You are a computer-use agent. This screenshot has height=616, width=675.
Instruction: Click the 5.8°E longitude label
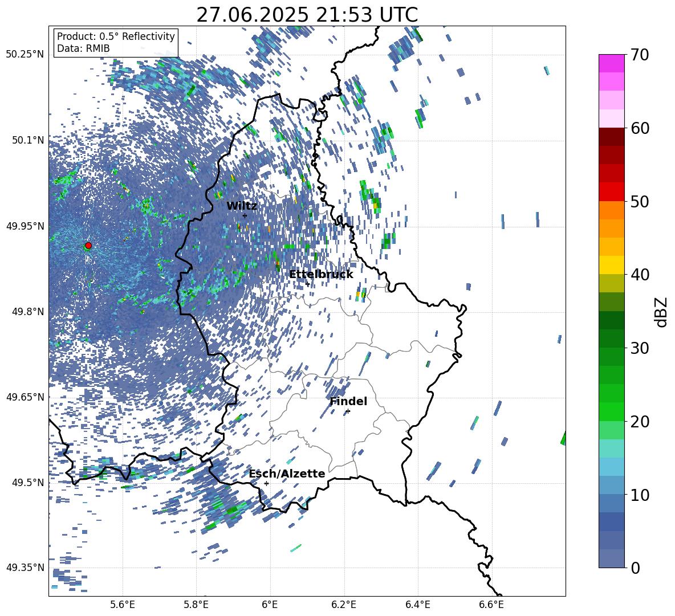[196, 605]
